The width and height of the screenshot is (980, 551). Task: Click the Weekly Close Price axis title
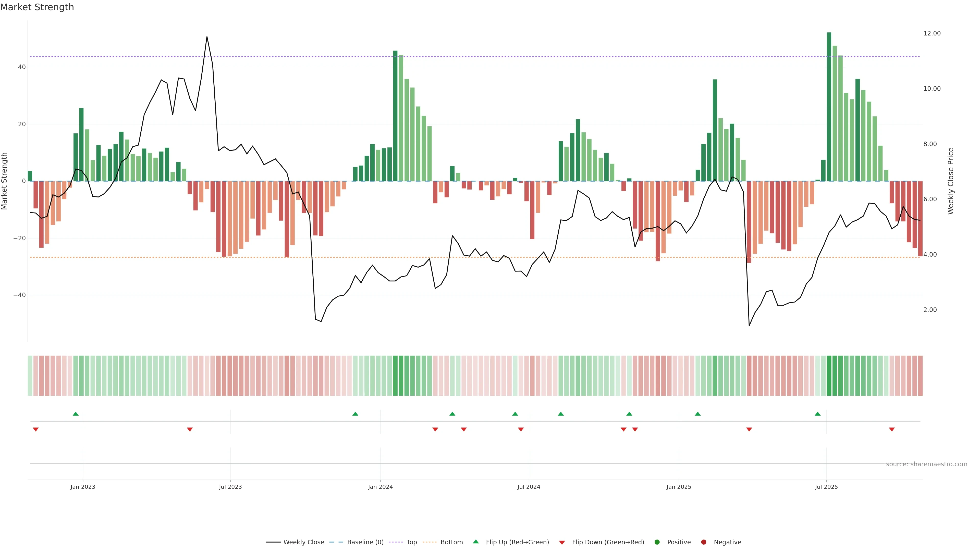click(x=951, y=181)
